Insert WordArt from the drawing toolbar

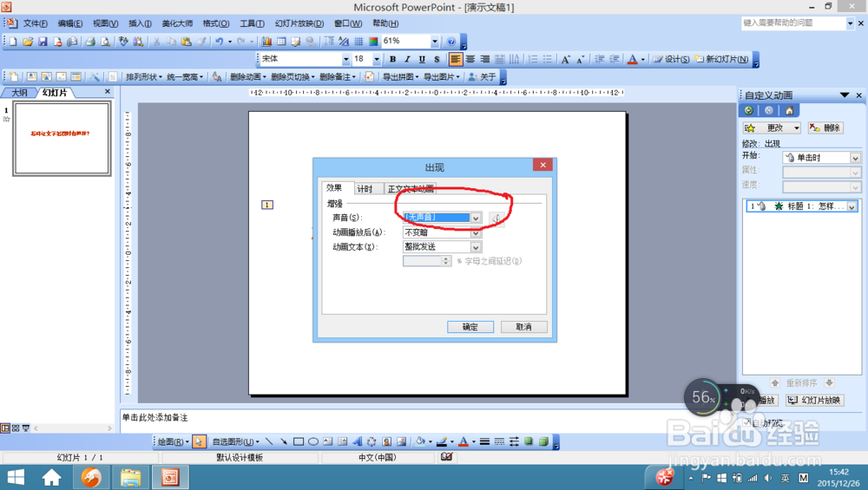(357, 441)
